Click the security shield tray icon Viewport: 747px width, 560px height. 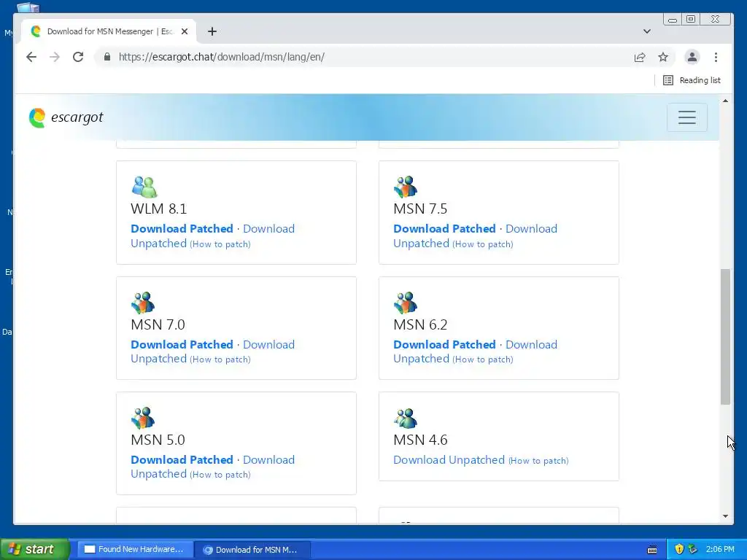tap(679, 550)
